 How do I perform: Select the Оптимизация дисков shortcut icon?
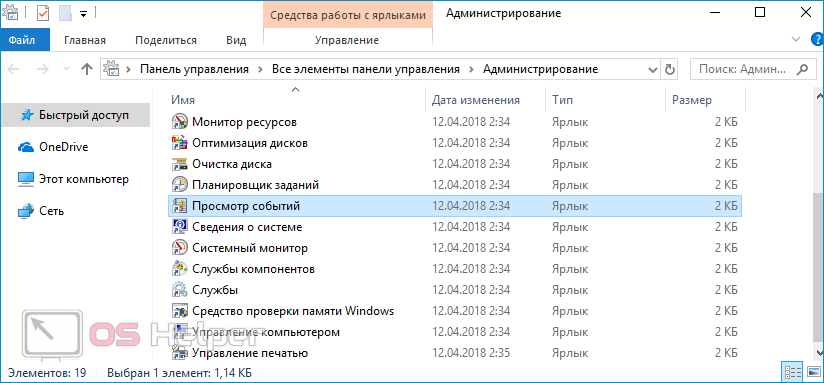point(180,143)
